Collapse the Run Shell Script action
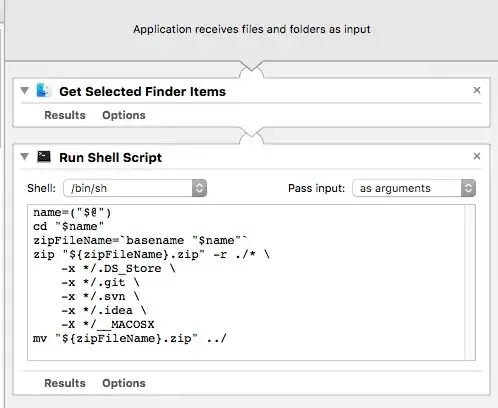This screenshot has width=498, height=408. [24, 156]
